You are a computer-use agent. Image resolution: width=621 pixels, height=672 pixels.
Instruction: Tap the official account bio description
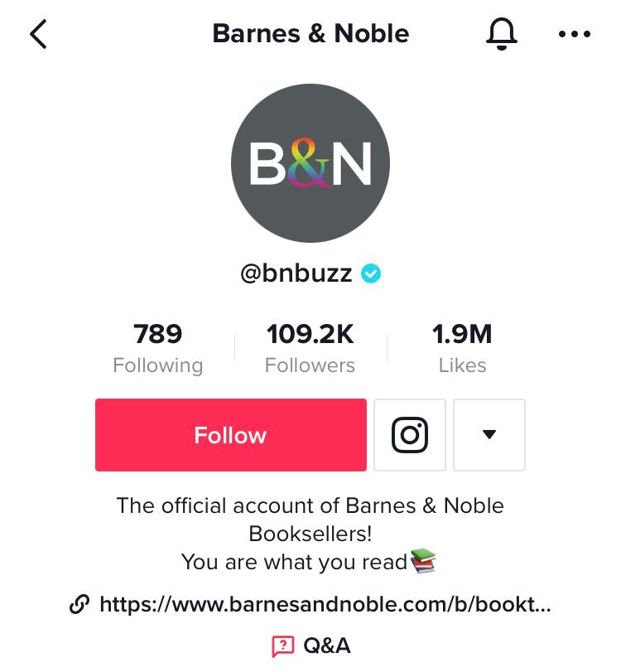coord(310,520)
